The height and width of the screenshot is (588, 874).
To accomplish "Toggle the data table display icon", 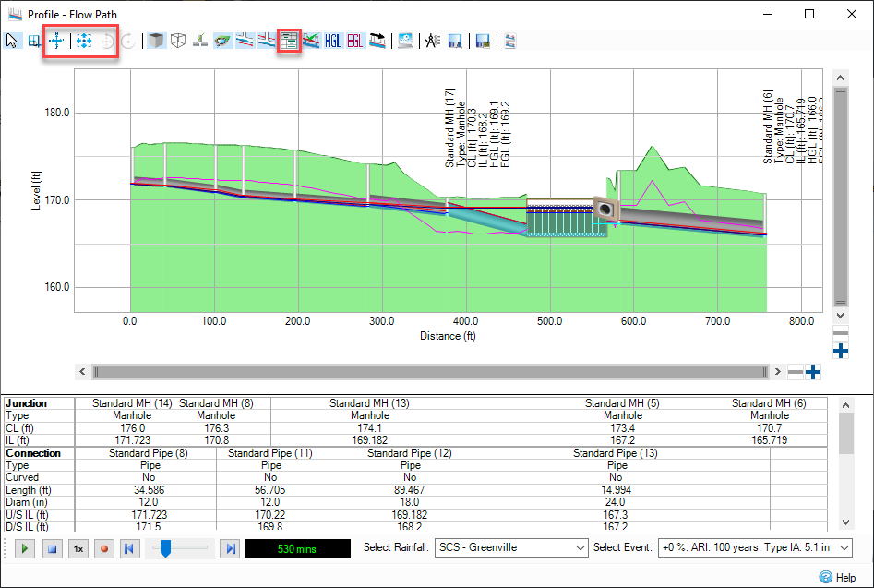I will [289, 41].
